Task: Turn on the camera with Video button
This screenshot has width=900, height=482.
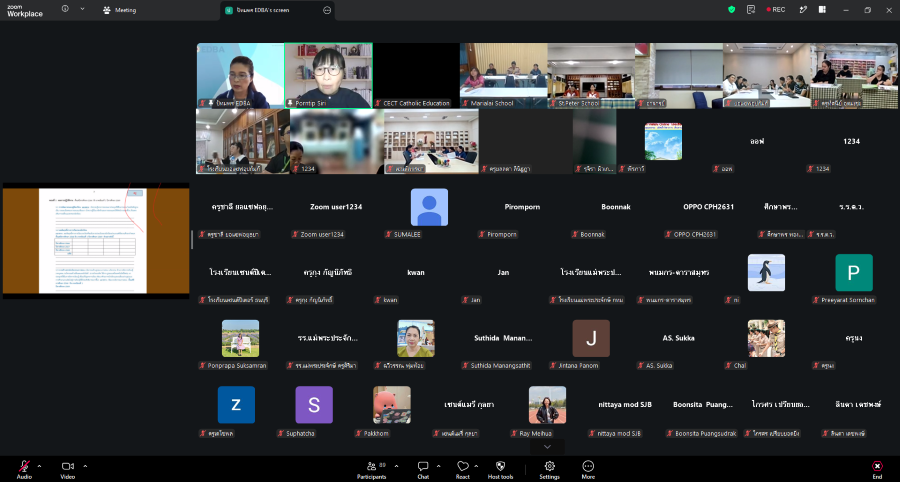Action: [68, 469]
